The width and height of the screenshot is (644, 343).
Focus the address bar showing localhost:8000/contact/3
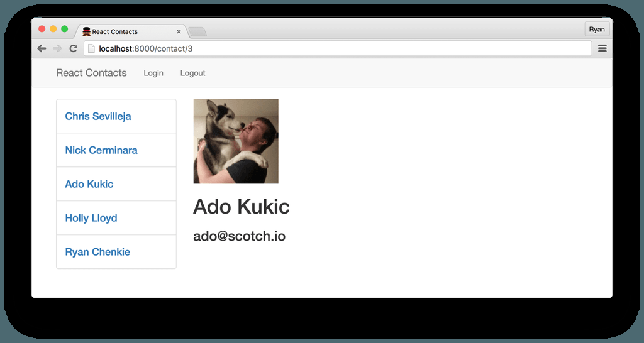pos(338,48)
